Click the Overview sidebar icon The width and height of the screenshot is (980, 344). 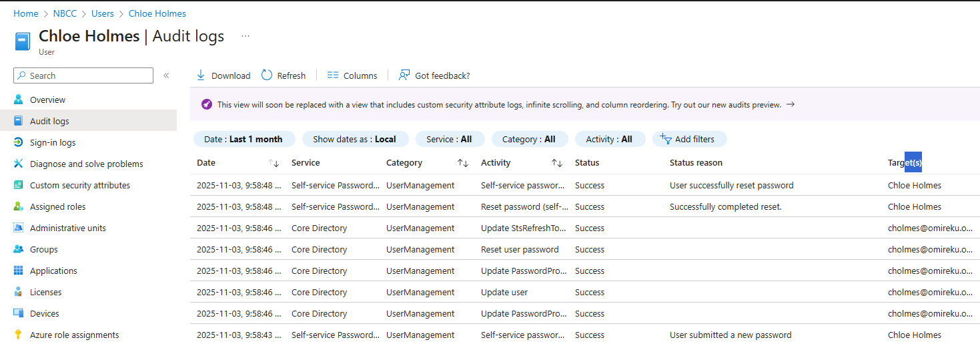pos(18,100)
